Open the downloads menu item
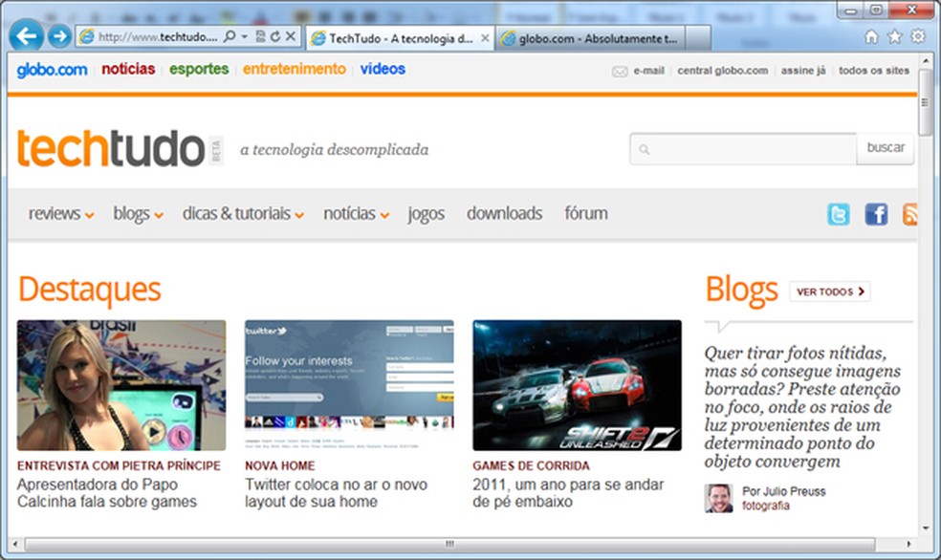The height and width of the screenshot is (560, 941). [504, 213]
